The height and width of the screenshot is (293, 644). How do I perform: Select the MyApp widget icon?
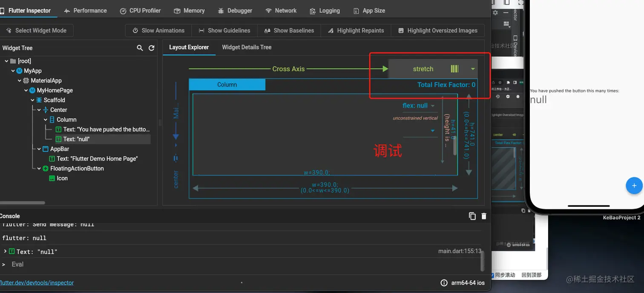coord(19,71)
